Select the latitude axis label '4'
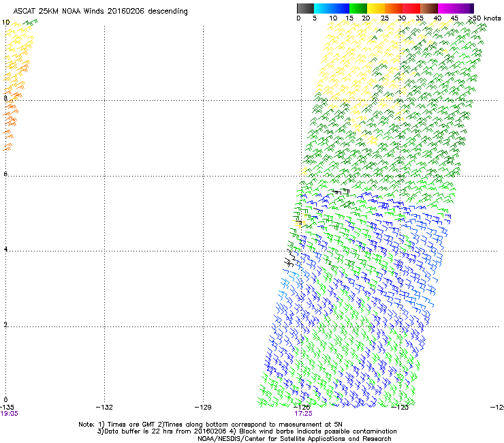This screenshot has width=504, height=443. (5, 249)
